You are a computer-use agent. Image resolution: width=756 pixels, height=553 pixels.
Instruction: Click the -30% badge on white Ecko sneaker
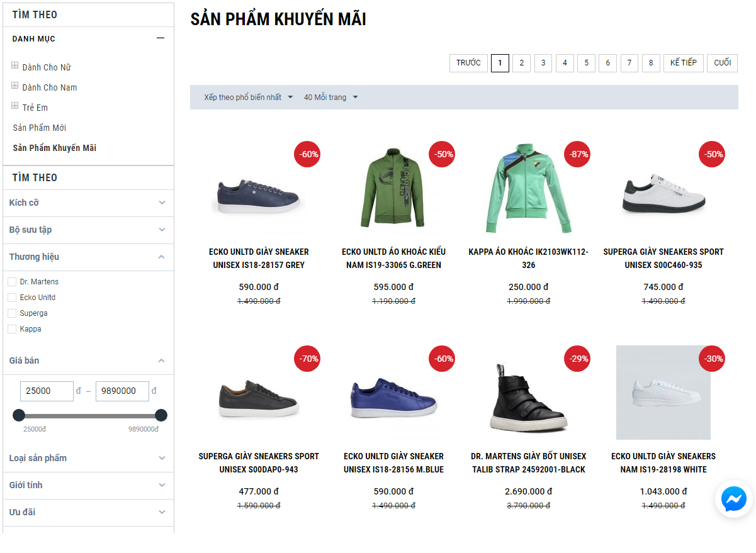[x=712, y=359]
